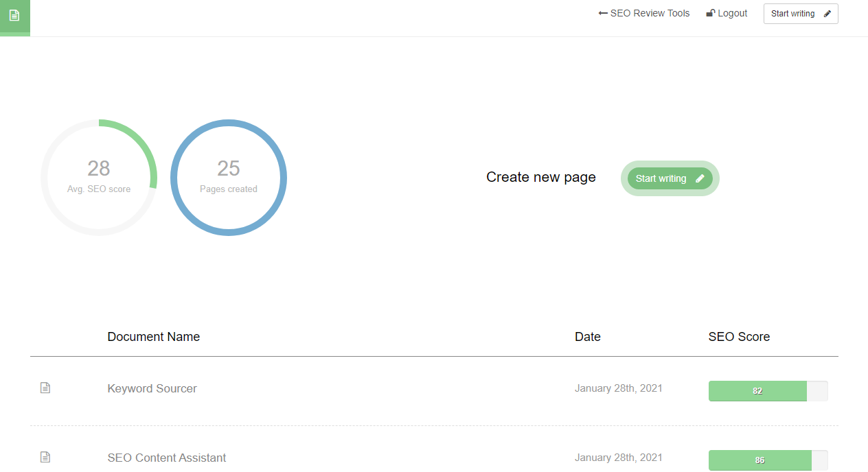This screenshot has width=868, height=472.
Task: Click the file icon beside Keyword Sourcer
Action: click(x=45, y=387)
